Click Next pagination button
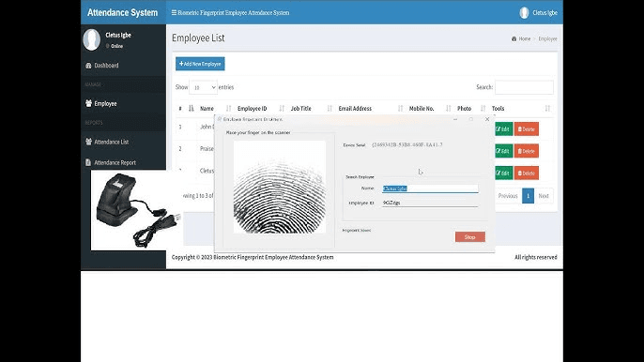The image size is (644, 362). pyautogui.click(x=544, y=196)
